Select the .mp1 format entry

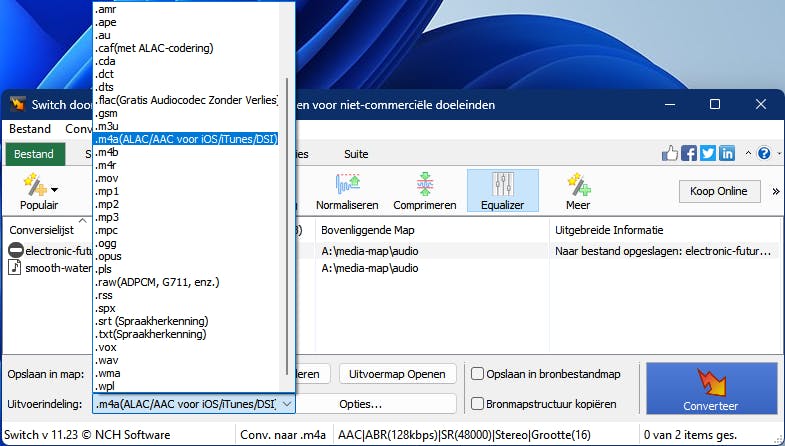click(x=186, y=191)
